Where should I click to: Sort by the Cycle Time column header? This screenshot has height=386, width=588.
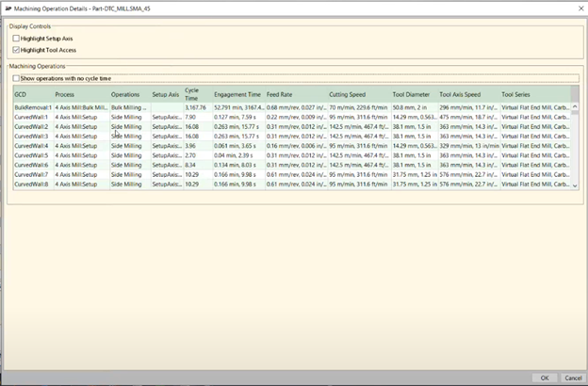tap(191, 94)
